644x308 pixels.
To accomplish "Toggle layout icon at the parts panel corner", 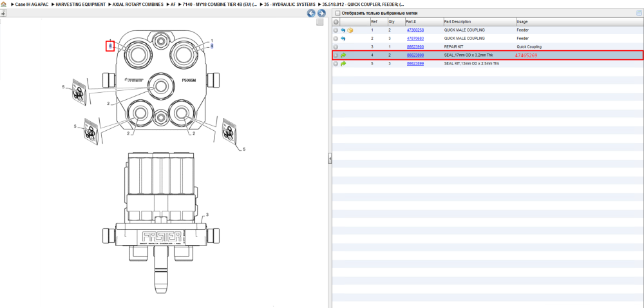I will 639,13.
